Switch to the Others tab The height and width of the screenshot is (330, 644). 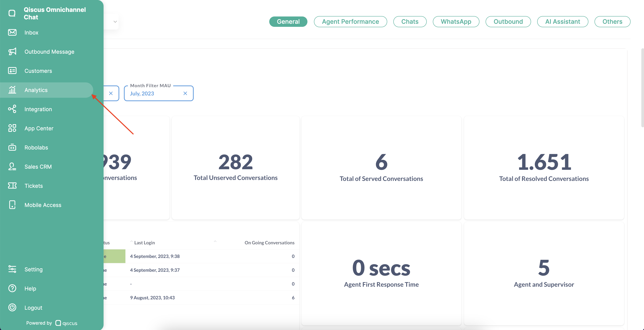(x=612, y=21)
